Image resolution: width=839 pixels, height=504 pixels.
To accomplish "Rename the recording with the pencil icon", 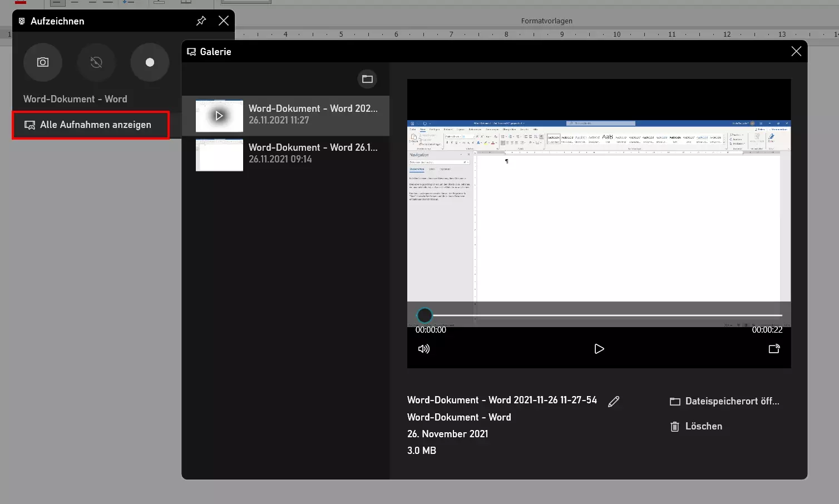I will point(614,401).
